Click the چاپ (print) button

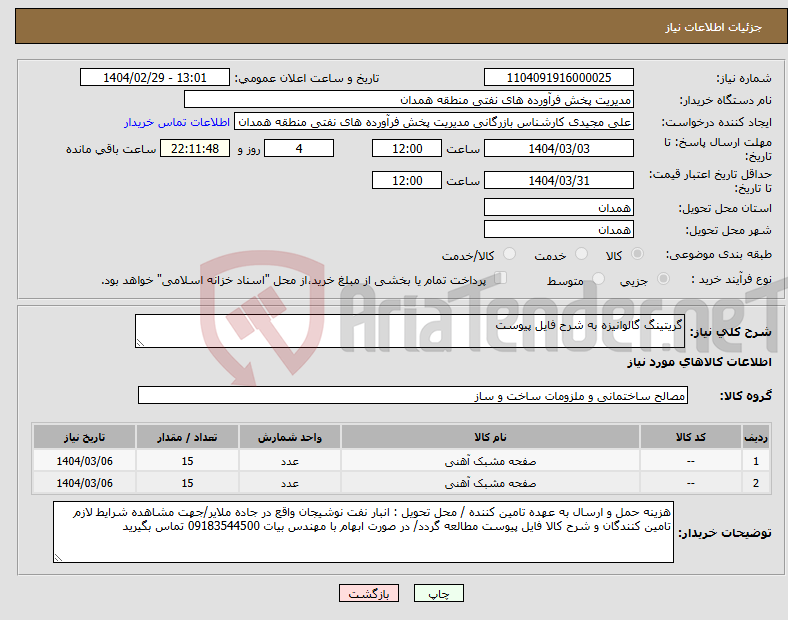coord(438,593)
